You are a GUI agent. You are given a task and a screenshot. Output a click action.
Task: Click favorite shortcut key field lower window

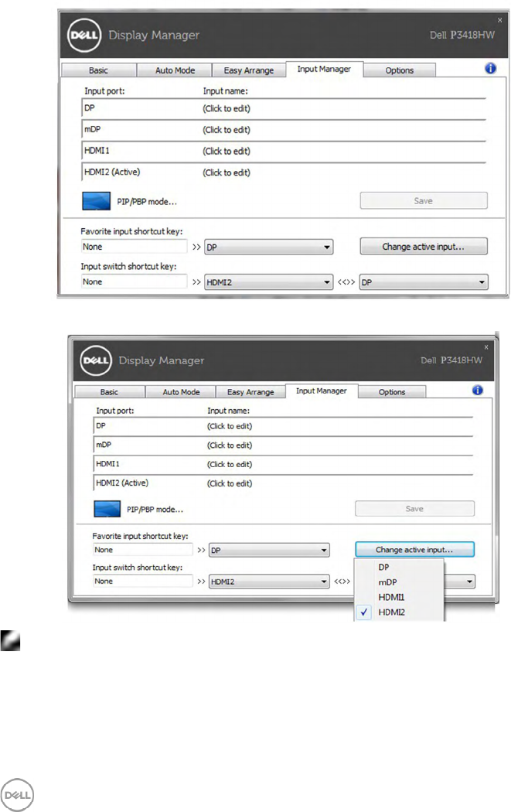tap(143, 549)
